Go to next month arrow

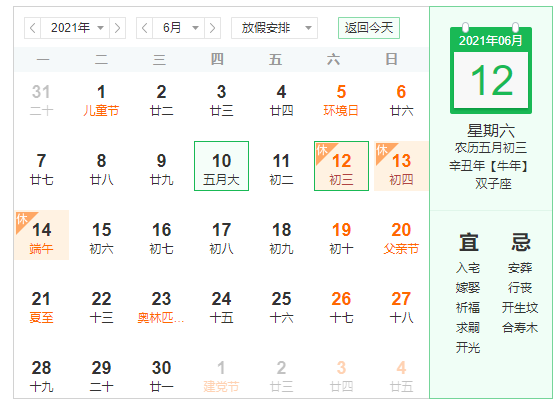click(x=212, y=28)
